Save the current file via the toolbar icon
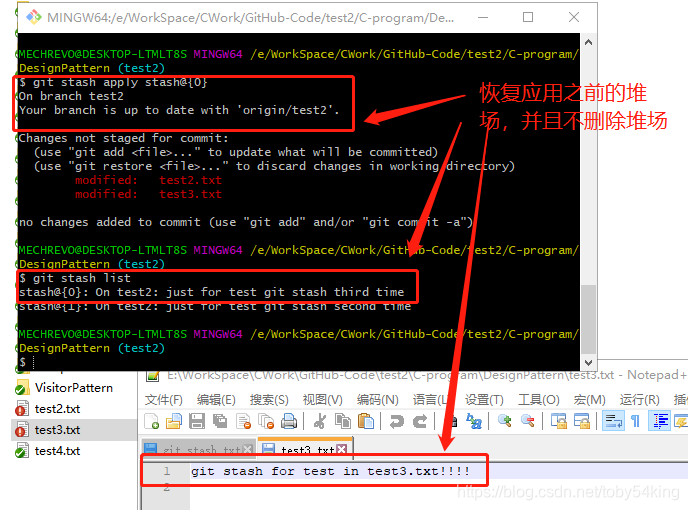 pos(197,421)
